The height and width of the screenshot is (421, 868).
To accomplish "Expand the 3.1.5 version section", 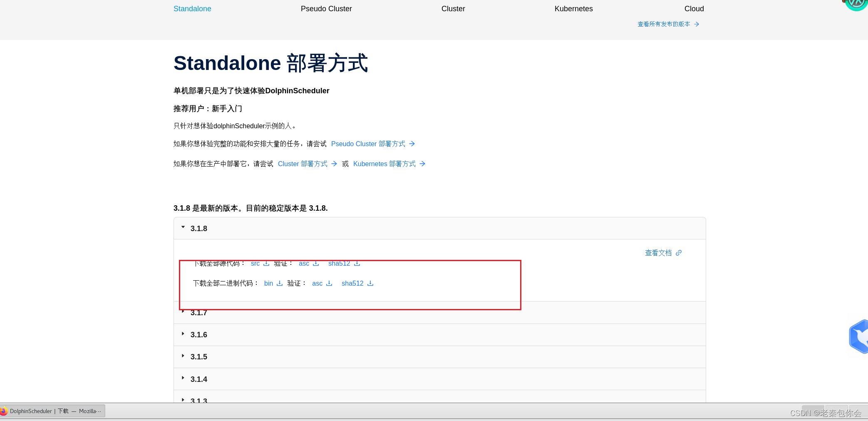I will point(439,357).
